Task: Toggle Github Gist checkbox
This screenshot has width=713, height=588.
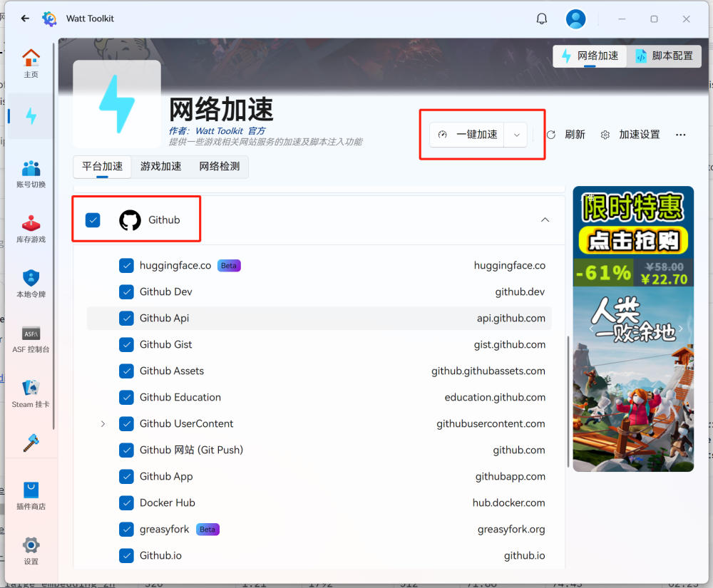Action: [126, 344]
